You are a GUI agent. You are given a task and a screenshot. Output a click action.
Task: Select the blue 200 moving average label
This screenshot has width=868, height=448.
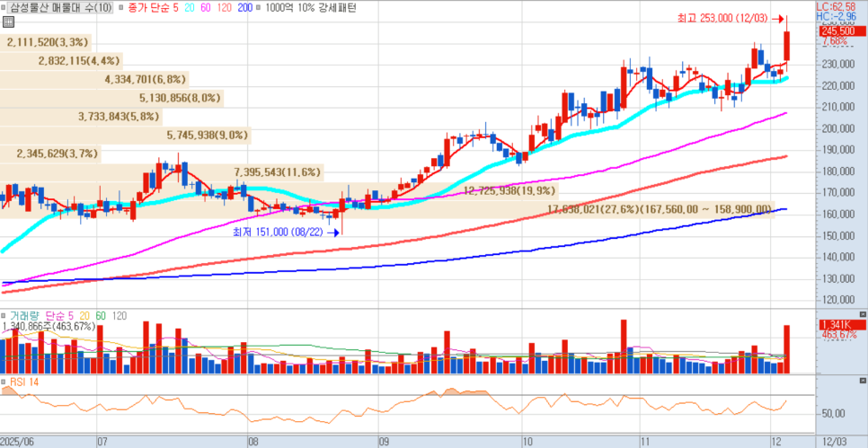click(247, 8)
